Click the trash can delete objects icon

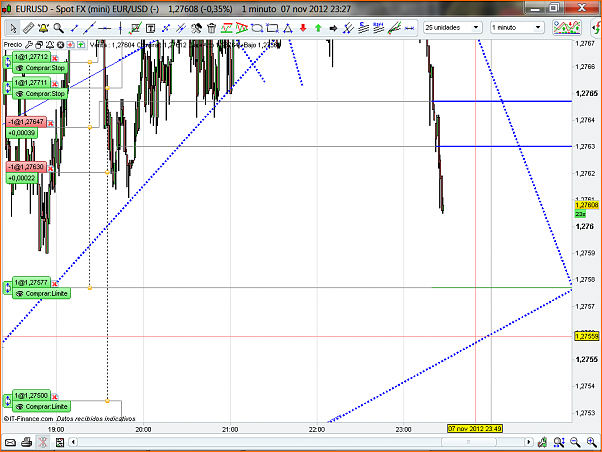(212, 28)
